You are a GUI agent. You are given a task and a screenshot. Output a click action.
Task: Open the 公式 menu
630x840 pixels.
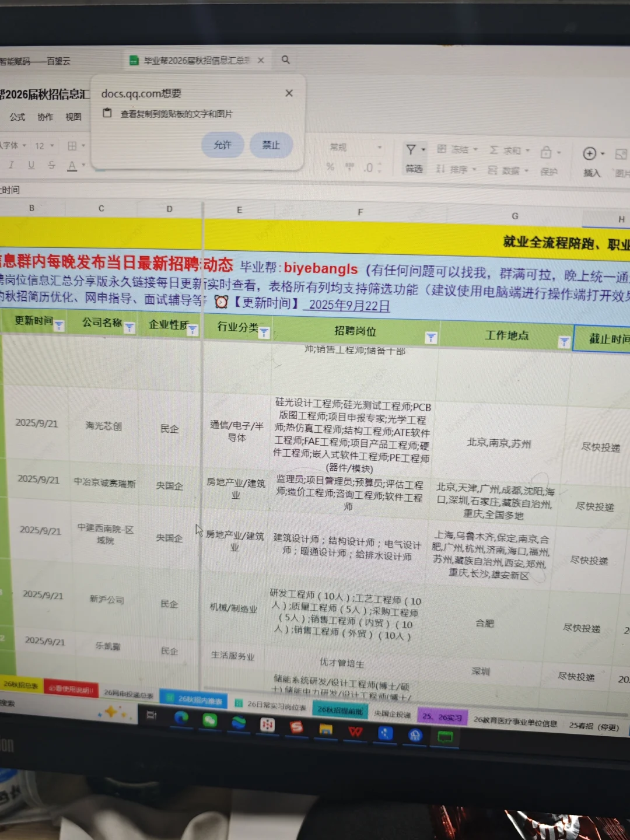[17, 117]
